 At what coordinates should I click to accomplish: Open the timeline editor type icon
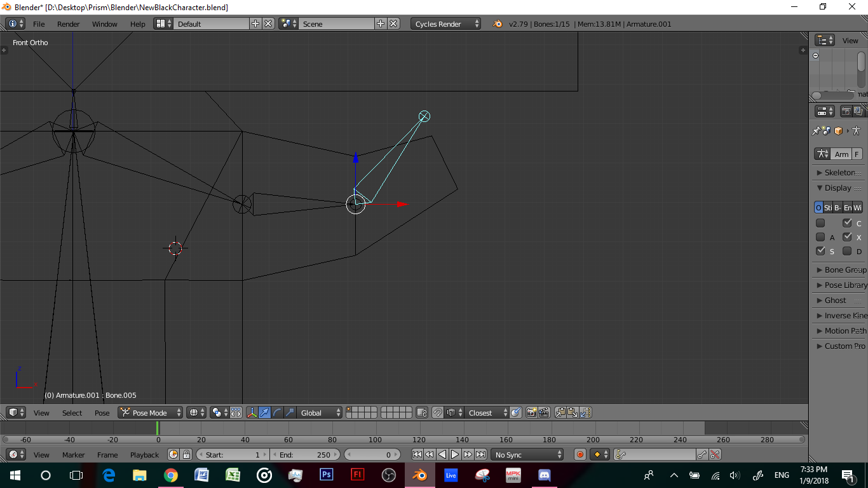17,454
